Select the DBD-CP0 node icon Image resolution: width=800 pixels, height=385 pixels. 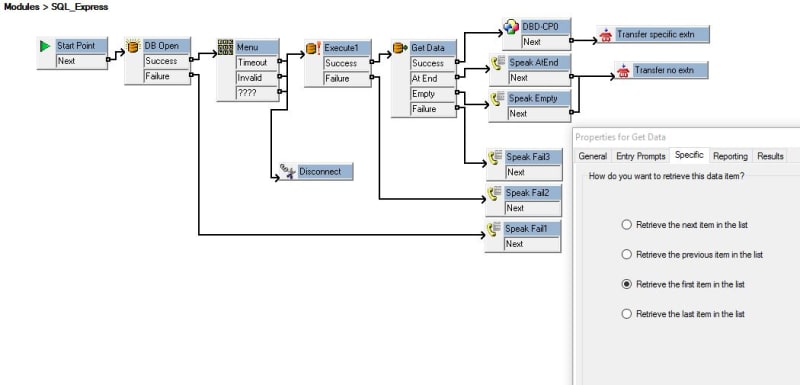coord(511,27)
